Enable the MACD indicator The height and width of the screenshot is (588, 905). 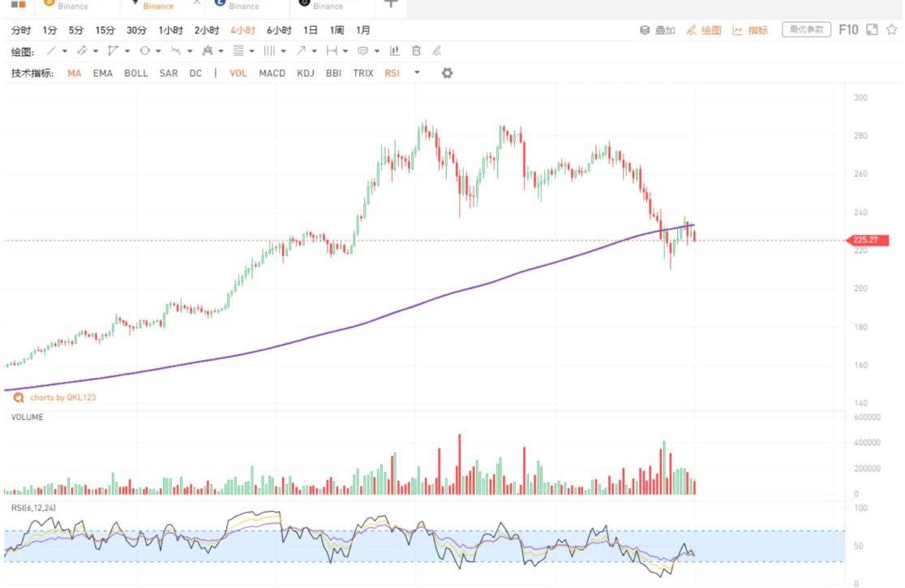pyautogui.click(x=272, y=73)
